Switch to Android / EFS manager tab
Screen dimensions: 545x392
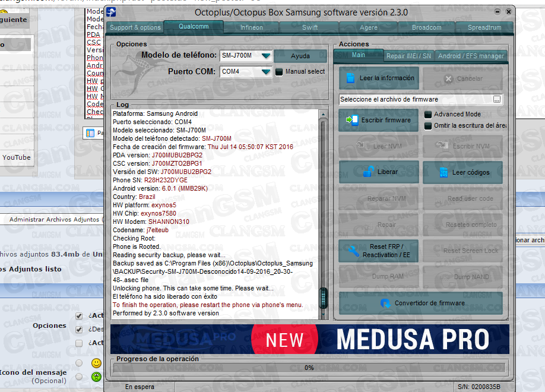(471, 56)
